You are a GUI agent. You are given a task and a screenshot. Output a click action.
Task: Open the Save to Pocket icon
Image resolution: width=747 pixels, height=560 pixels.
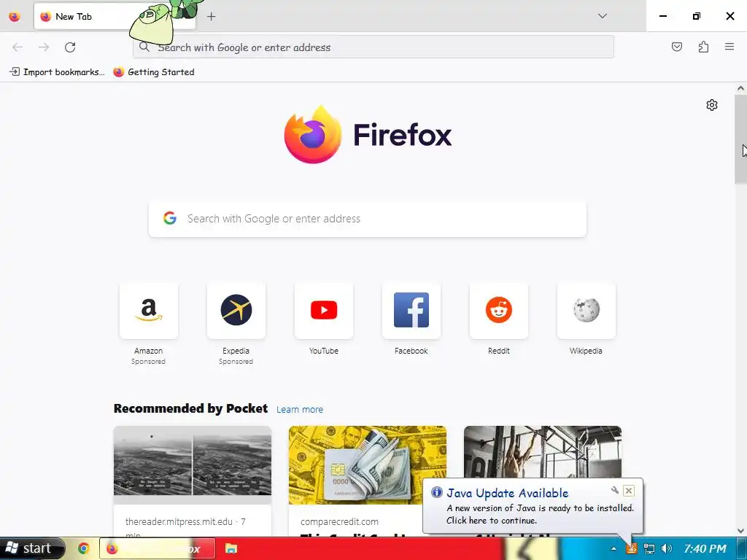click(x=676, y=47)
